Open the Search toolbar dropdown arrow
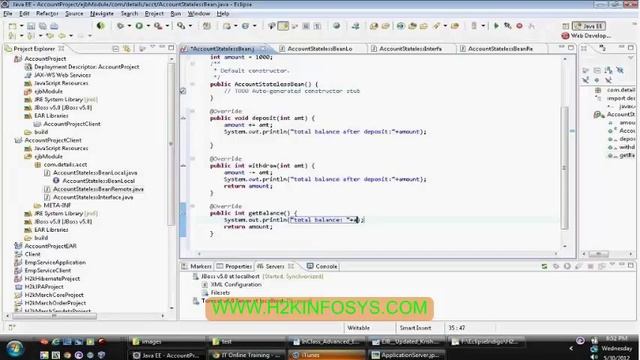Screen dimensions: 640x360 (190, 26)
